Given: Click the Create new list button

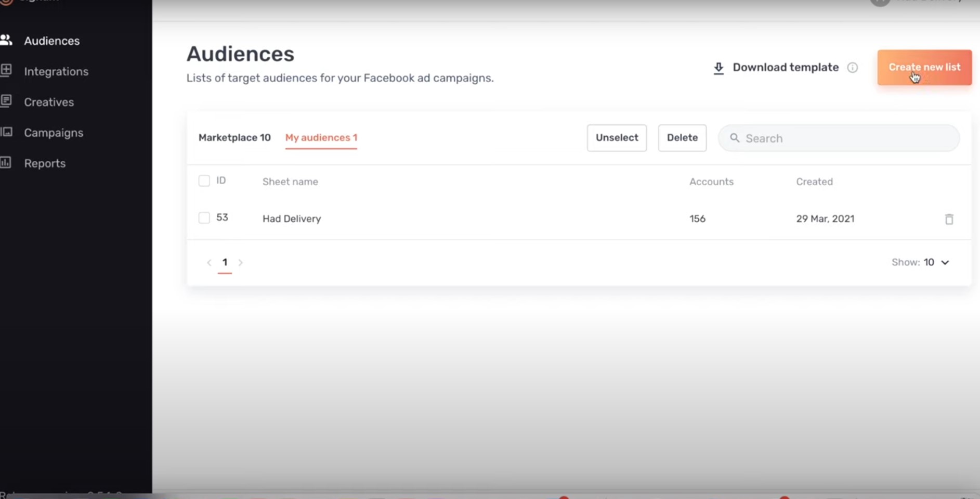Looking at the screenshot, I should (924, 68).
